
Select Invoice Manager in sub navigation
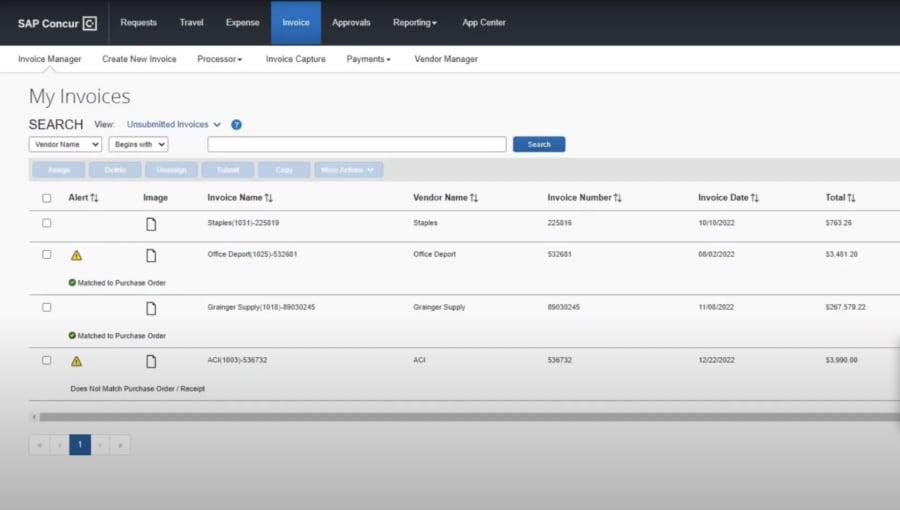[49, 59]
